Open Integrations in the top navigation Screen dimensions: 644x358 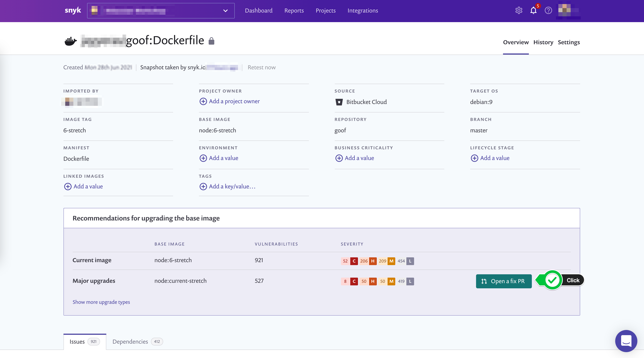point(363,11)
